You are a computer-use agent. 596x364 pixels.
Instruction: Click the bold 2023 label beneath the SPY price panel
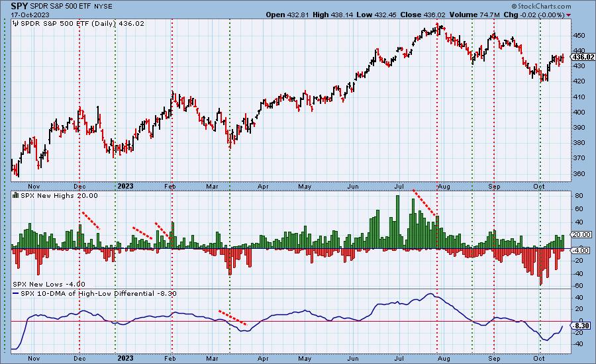click(x=125, y=186)
